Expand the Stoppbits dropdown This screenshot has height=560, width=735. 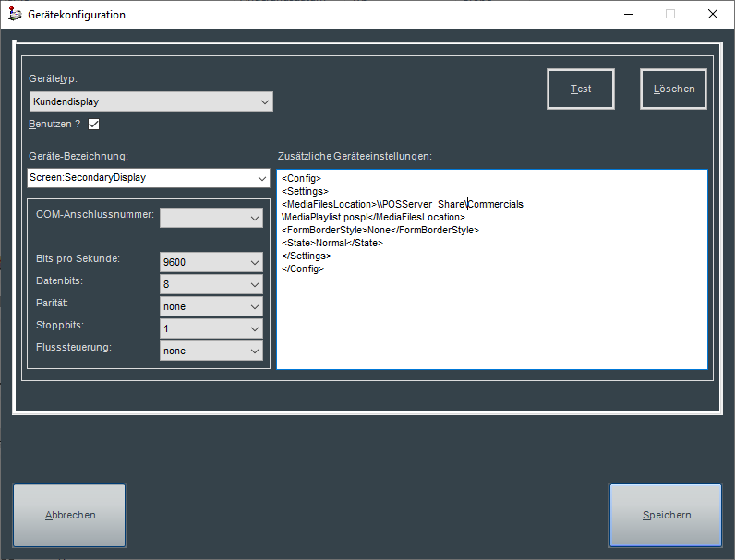(x=211, y=328)
